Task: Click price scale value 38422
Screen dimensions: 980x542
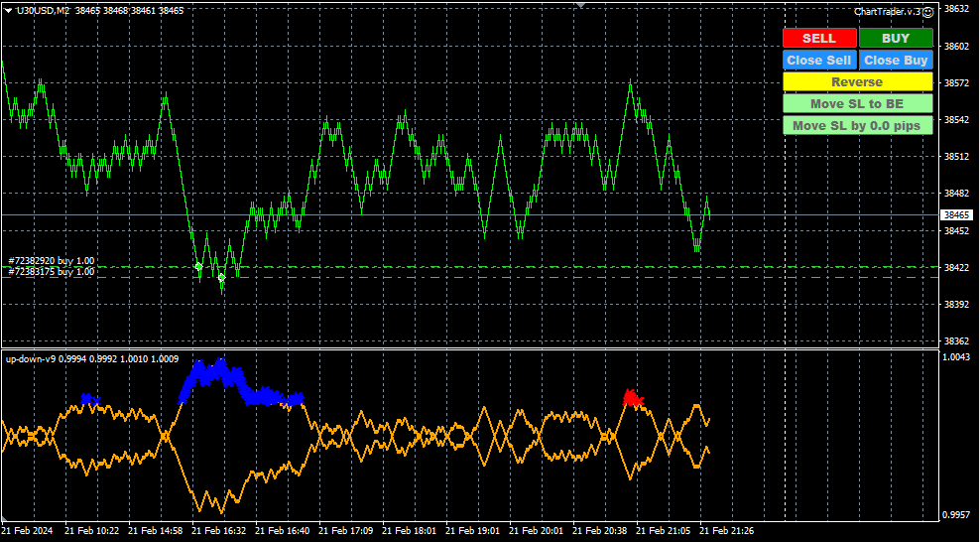Action: 956,268
